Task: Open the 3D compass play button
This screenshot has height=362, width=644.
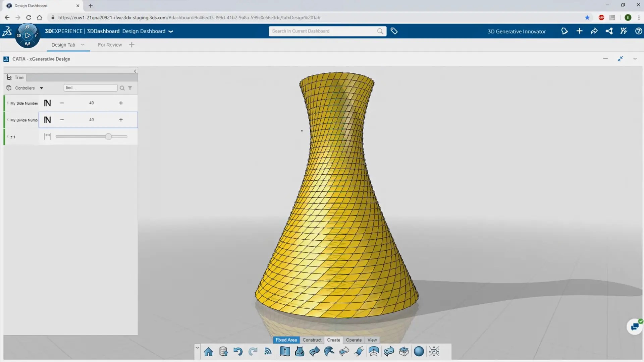Action: pos(28,35)
